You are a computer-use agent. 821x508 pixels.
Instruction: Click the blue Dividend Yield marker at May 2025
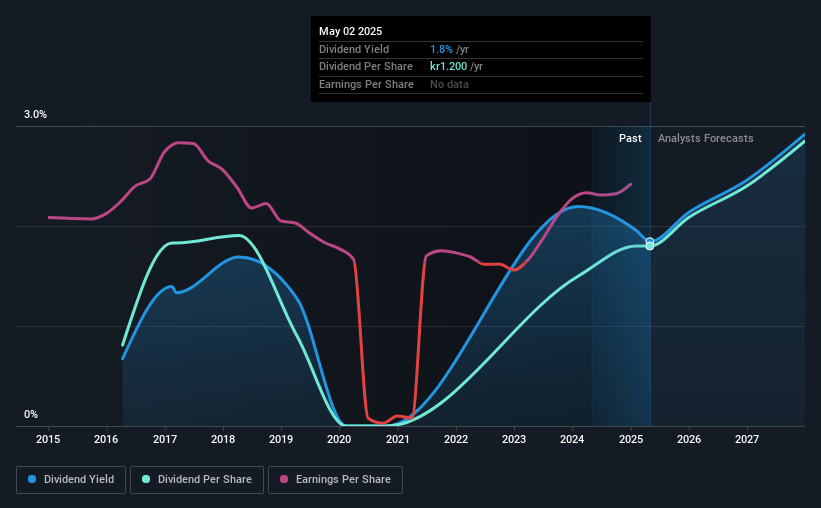pos(650,241)
